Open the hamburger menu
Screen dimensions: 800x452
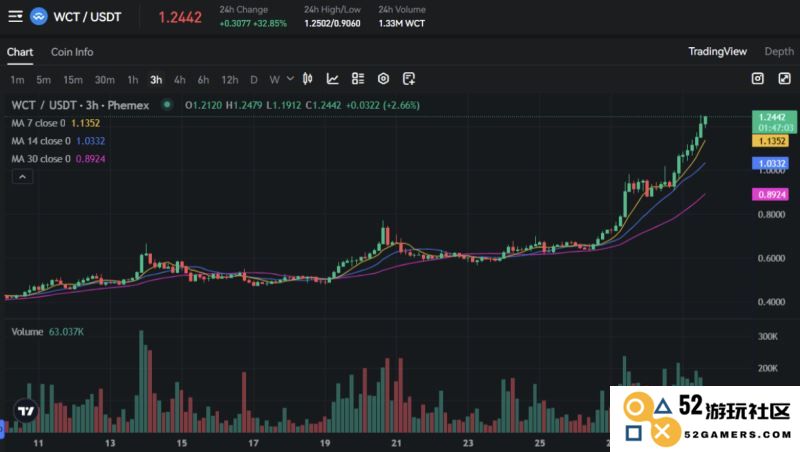(x=15, y=16)
